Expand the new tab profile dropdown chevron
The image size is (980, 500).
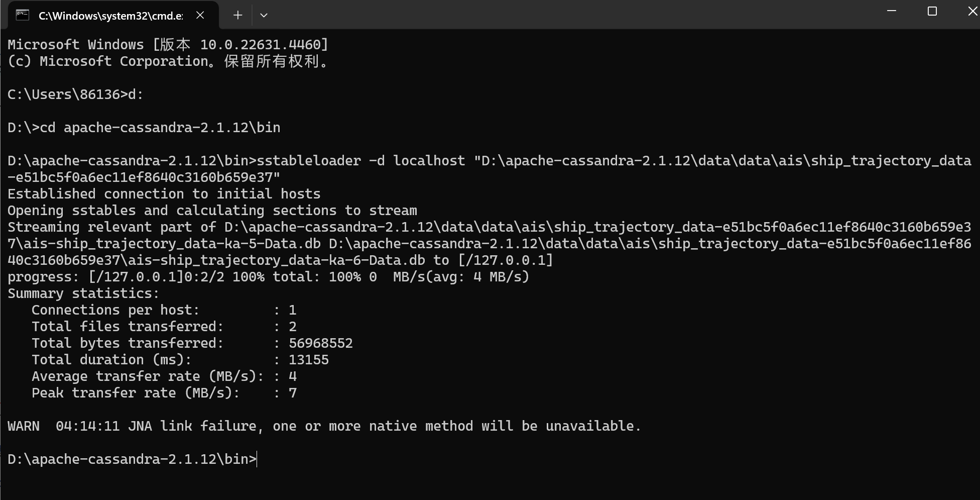tap(264, 15)
